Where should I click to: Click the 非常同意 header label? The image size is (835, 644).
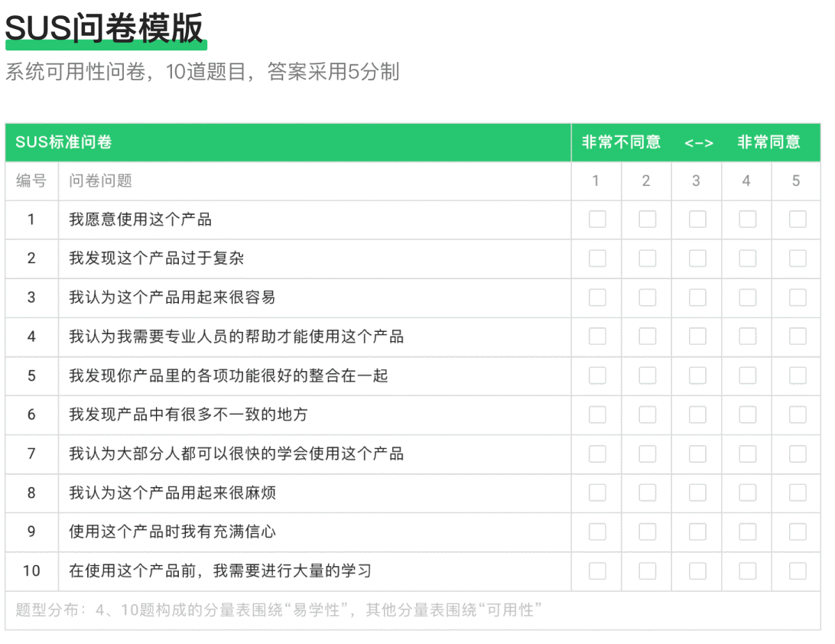(768, 142)
